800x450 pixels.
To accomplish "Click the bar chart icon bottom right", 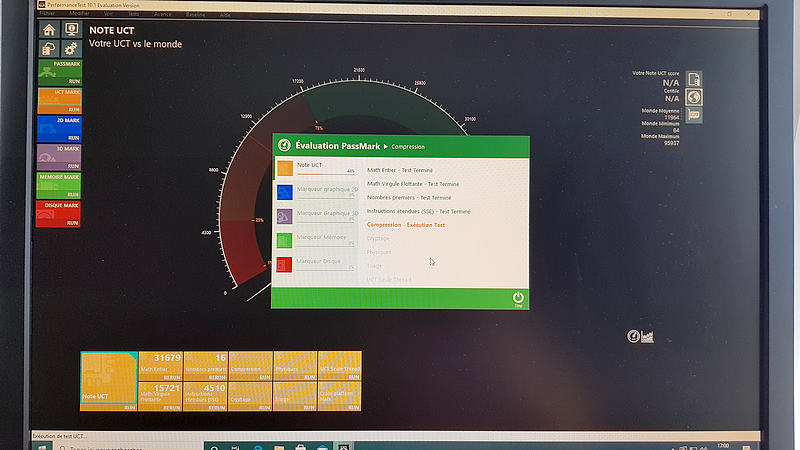I will 647,337.
